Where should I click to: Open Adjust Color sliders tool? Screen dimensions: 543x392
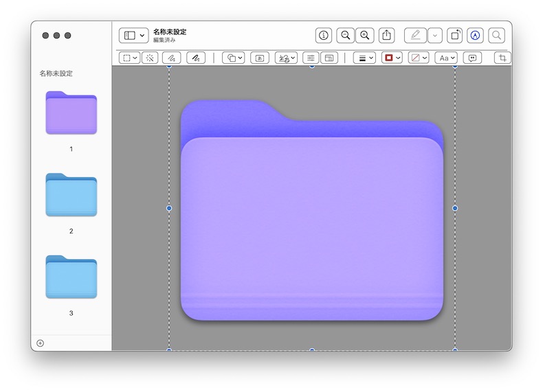pyautogui.click(x=311, y=58)
